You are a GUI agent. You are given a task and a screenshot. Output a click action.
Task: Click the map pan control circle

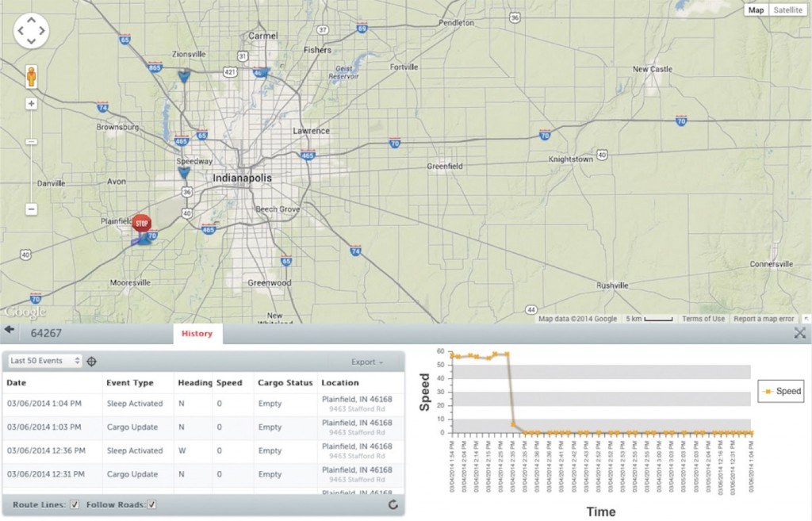31,31
